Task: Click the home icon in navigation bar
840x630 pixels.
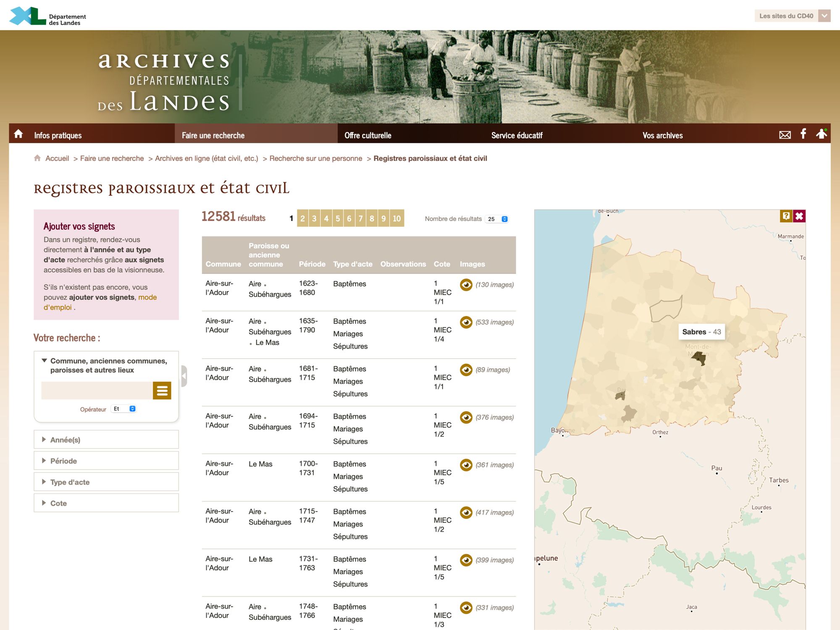Action: 18,134
